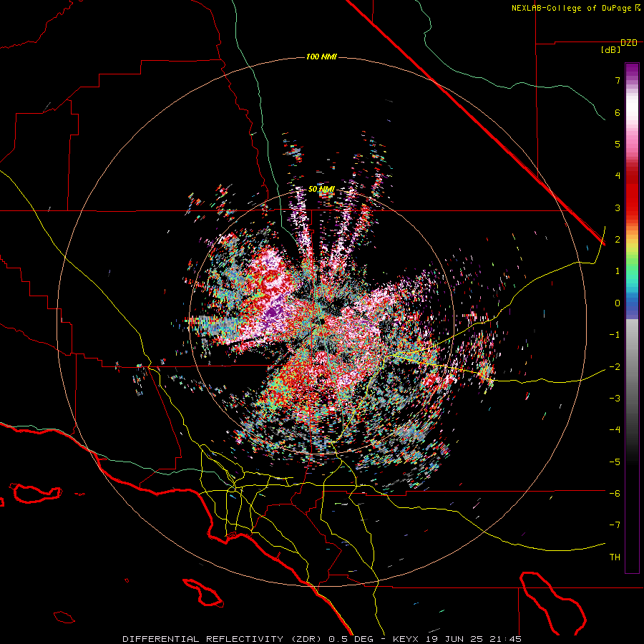Click the TH threshold label on scale
Viewport: 644px width, 644px height.
615,557
